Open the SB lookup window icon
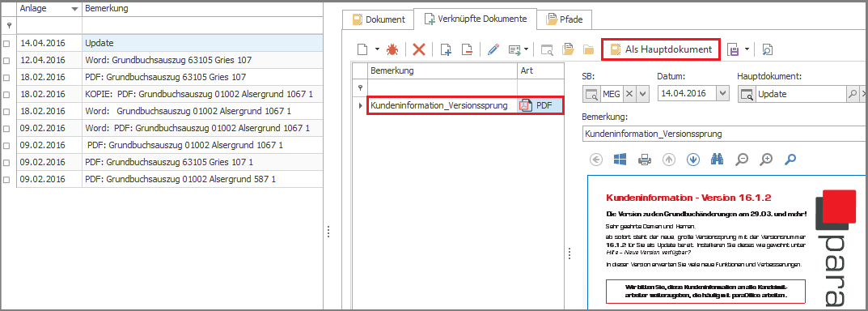868x311 pixels. pyautogui.click(x=592, y=94)
